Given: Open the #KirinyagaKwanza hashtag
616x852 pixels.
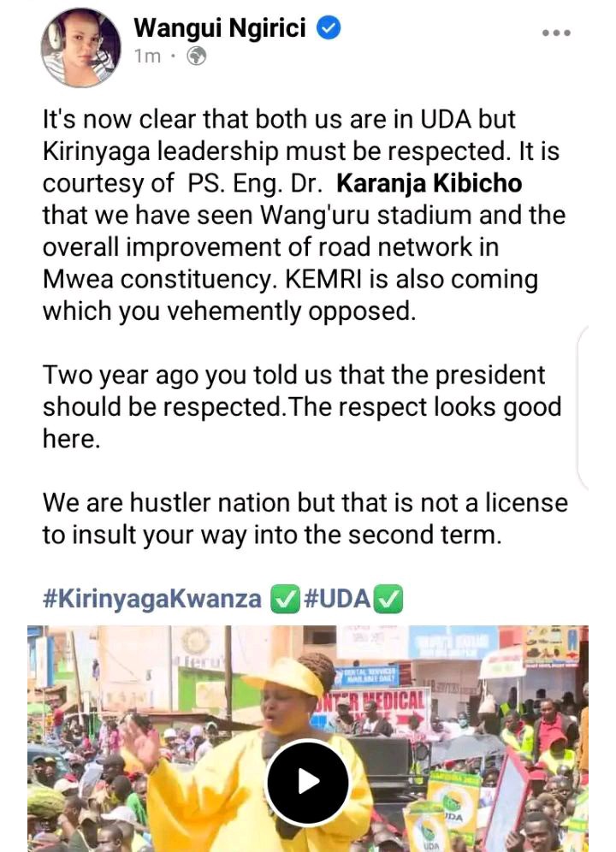Looking at the screenshot, I should [152, 599].
